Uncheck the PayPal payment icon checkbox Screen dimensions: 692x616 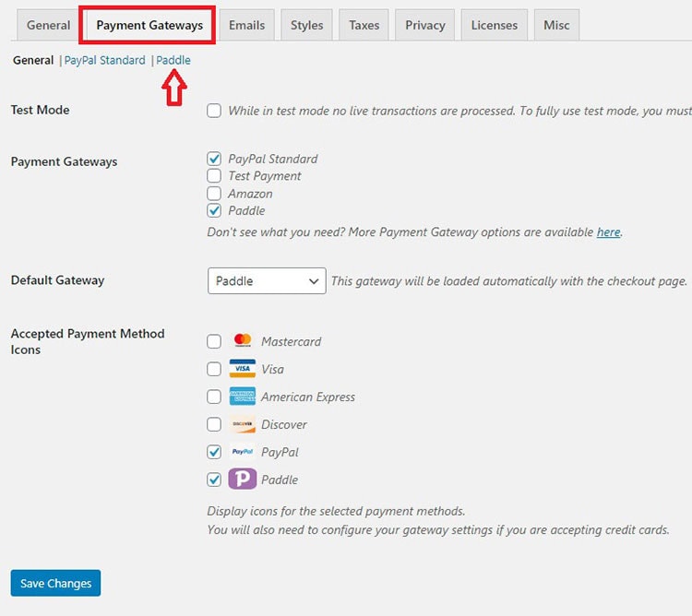214,452
